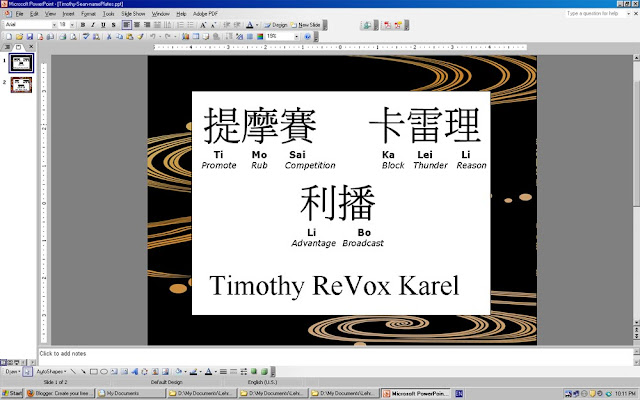
Task: Click the New blank presentation icon
Action: [9, 37]
